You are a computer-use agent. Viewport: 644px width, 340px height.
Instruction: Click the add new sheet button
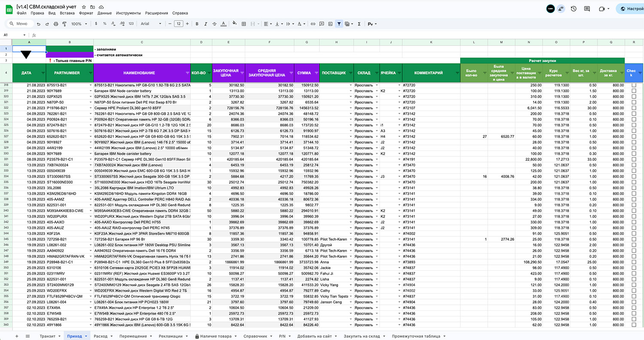[x=17, y=336]
